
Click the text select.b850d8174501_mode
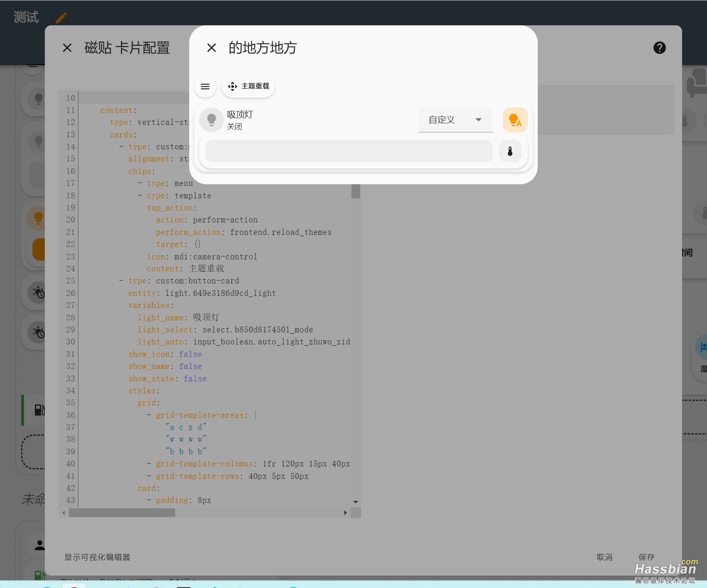[x=258, y=330]
